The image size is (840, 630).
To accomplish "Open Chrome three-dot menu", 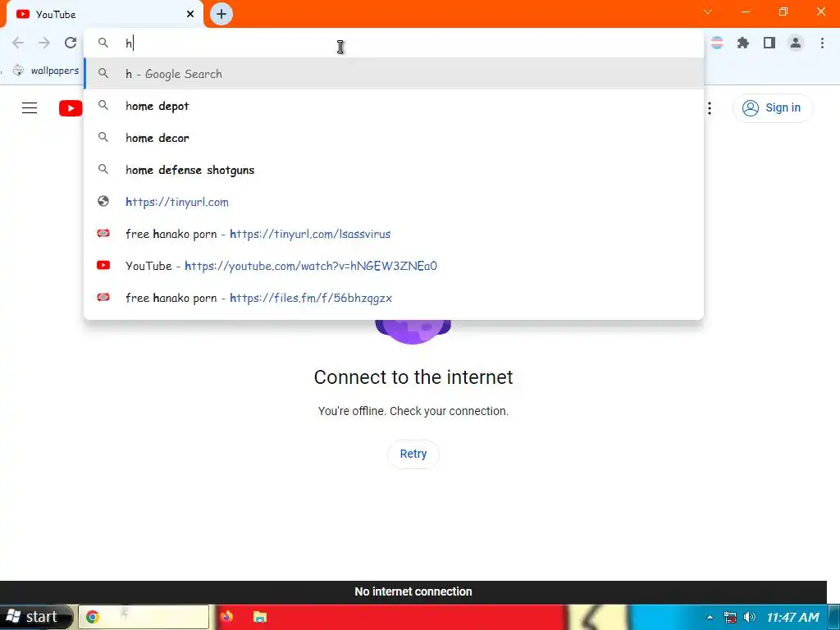I will (822, 43).
